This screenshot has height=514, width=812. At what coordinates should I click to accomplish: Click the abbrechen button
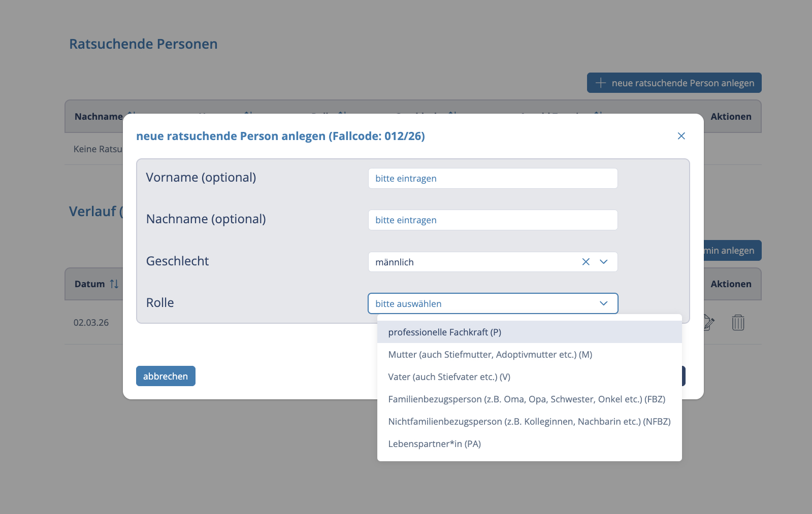point(166,376)
